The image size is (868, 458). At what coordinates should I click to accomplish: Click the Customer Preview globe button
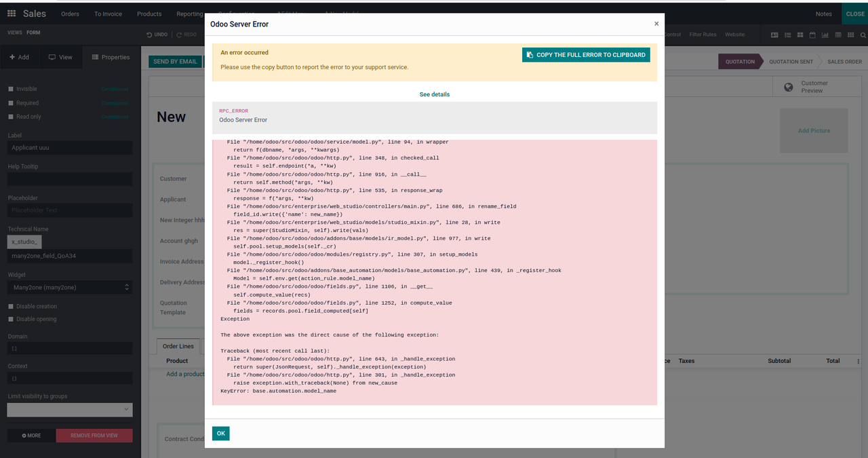tap(817, 87)
